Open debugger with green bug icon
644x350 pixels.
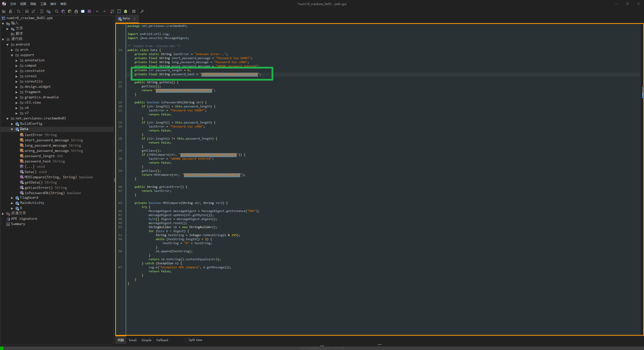tap(126, 11)
